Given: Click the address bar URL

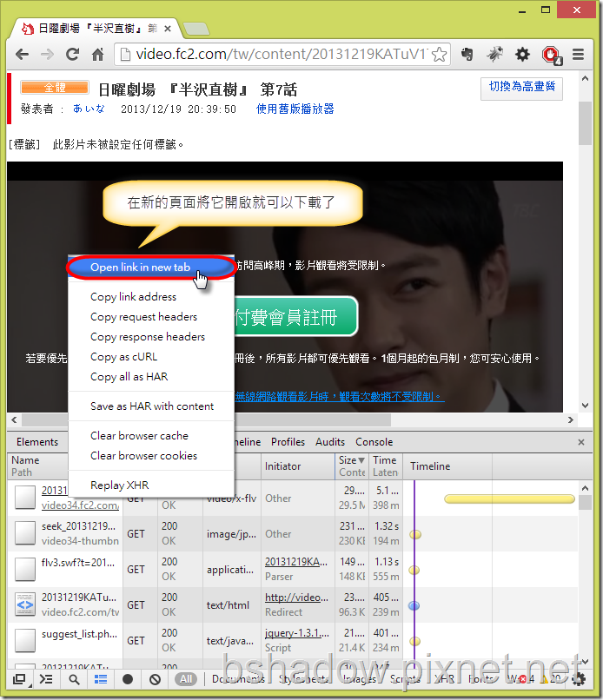Looking at the screenshot, I should (x=282, y=55).
